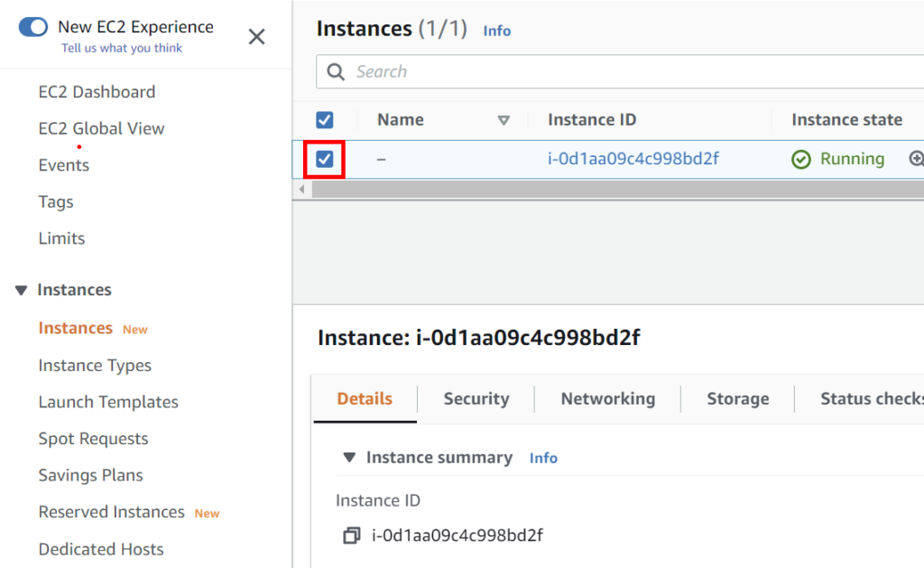Switch to the Storage tab
The height and width of the screenshot is (568, 924).
coord(738,399)
